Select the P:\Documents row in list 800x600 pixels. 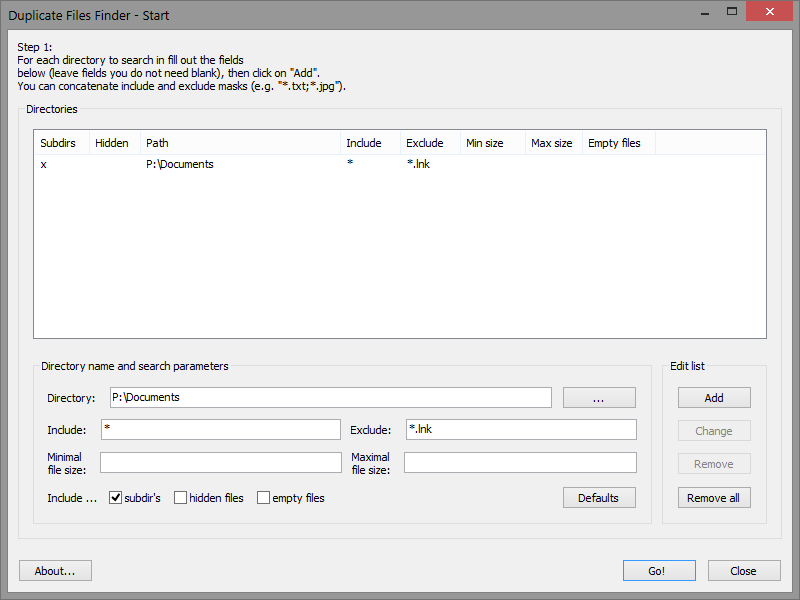coord(180,164)
